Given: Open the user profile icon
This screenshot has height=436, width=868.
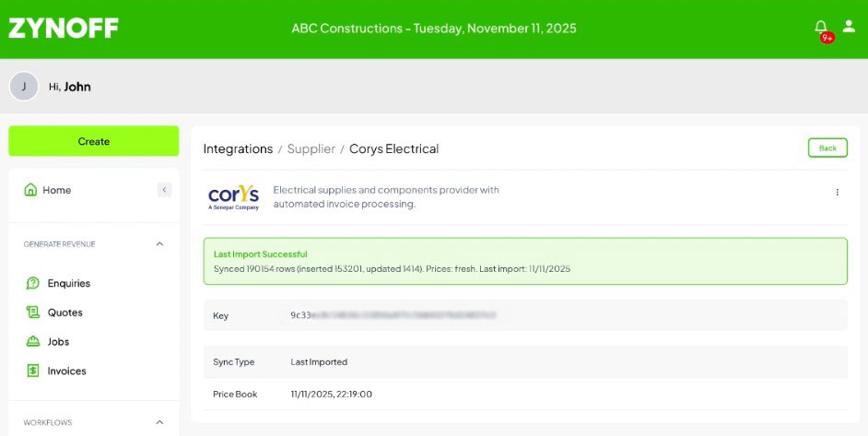Looking at the screenshot, I should pos(848,26).
